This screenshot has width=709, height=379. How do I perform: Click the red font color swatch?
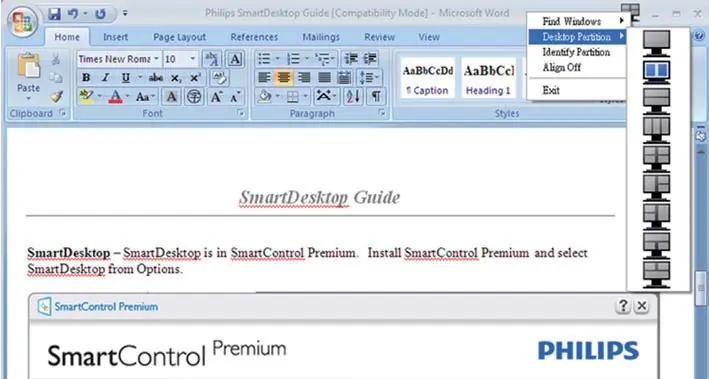116,96
